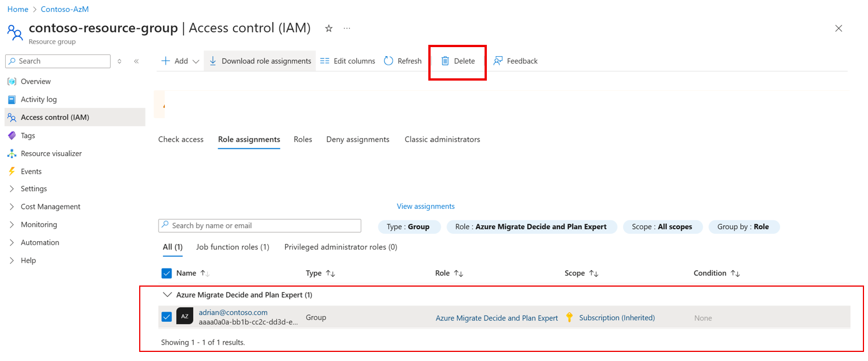Screen dimensions: 868x361
Task: Open the Scope : All scopes filter
Action: [662, 227]
